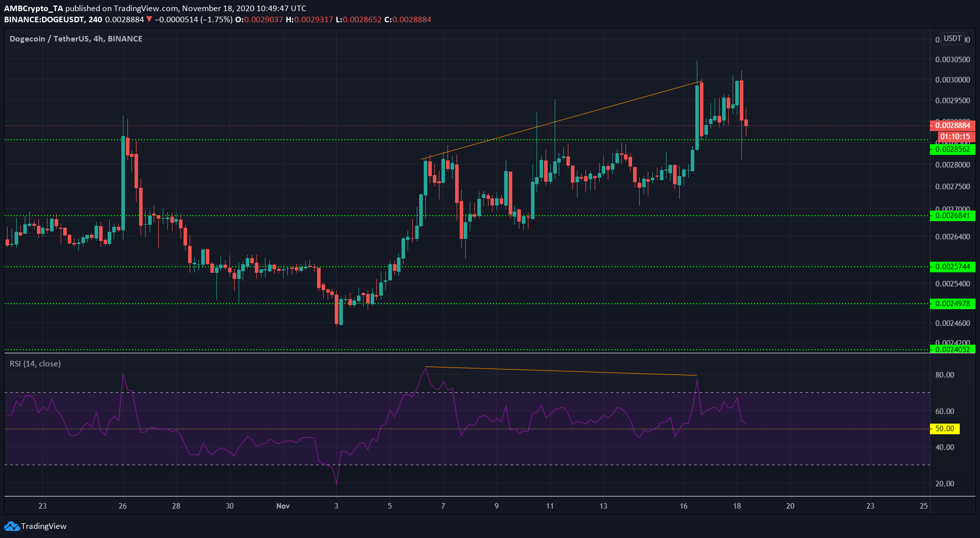Image resolution: width=980 pixels, height=538 pixels.
Task: Click the orange trendline on the price chart
Action: pyautogui.click(x=561, y=120)
